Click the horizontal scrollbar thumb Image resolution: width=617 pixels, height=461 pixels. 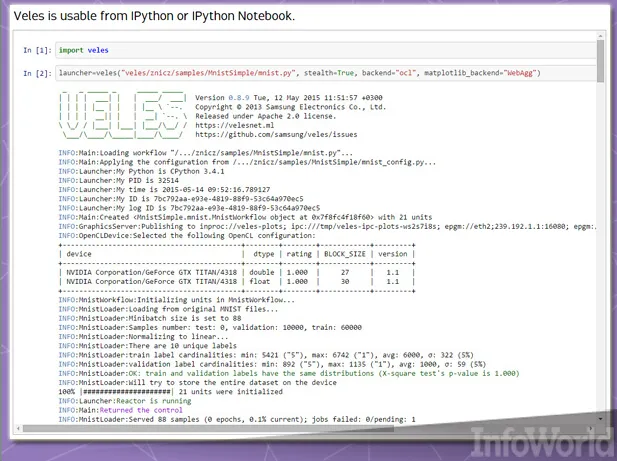tap(209, 428)
